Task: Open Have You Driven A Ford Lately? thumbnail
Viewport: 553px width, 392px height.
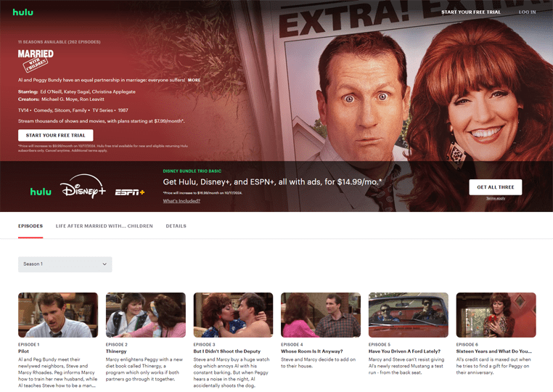Action: point(409,315)
